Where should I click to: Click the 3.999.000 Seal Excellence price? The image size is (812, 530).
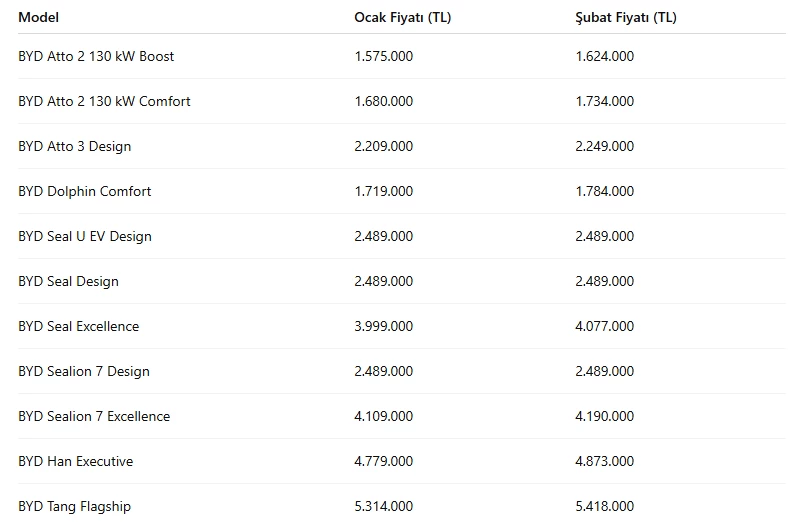(x=383, y=326)
